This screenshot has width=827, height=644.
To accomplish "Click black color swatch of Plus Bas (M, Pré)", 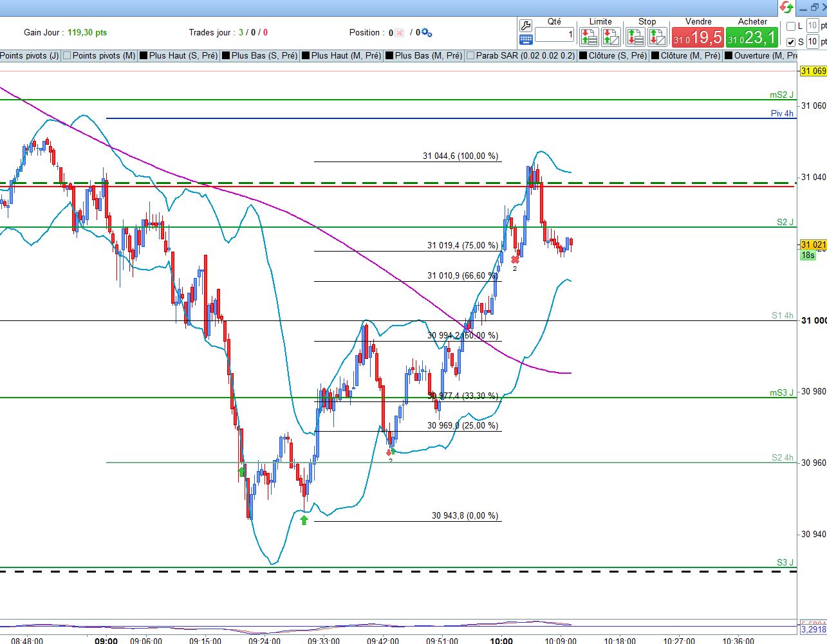I will pyautogui.click(x=389, y=56).
